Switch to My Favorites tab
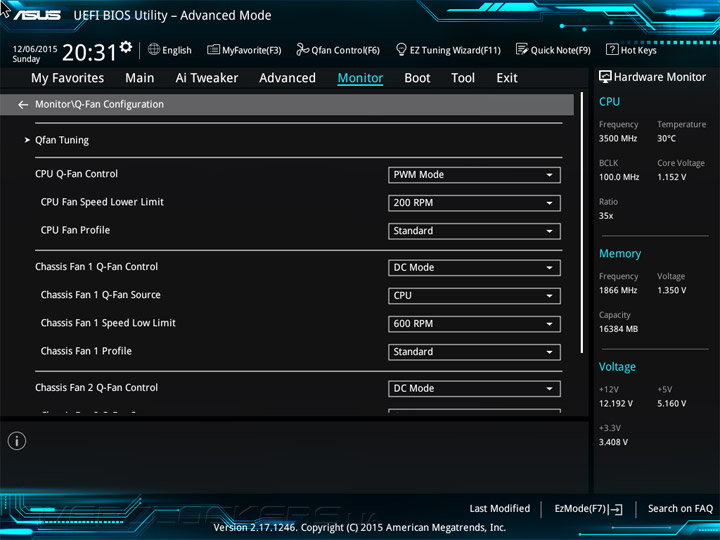Viewport: 720px width, 540px height. (68, 78)
